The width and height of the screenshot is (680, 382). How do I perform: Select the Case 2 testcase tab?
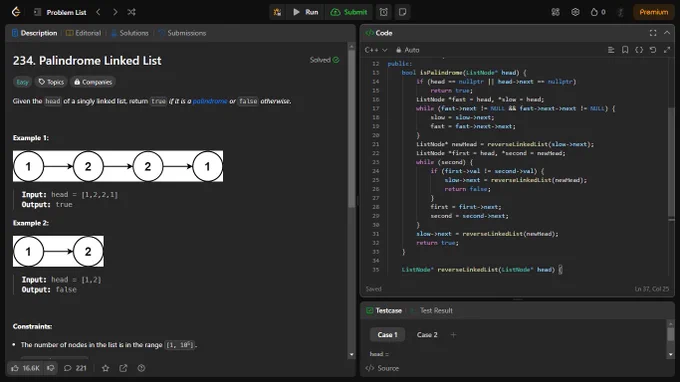tap(427, 335)
